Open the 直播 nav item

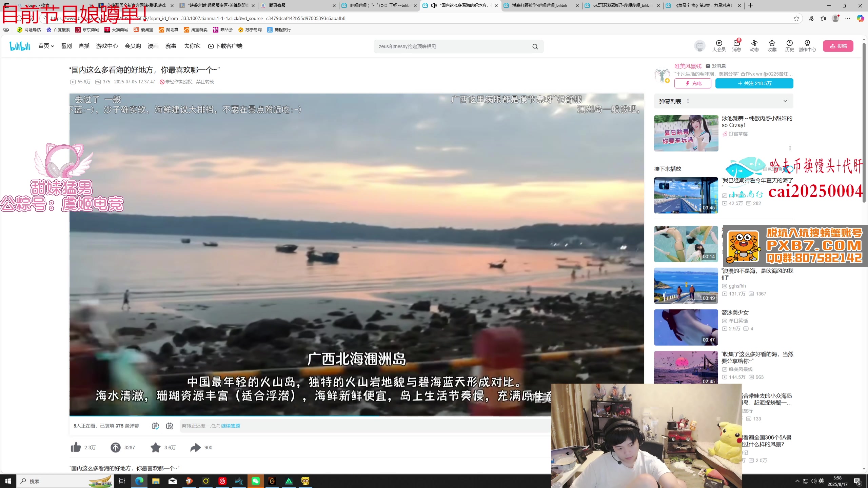click(x=84, y=46)
